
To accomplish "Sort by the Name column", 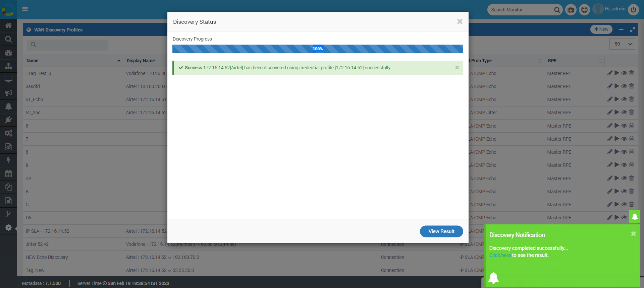I will click(x=73, y=61).
